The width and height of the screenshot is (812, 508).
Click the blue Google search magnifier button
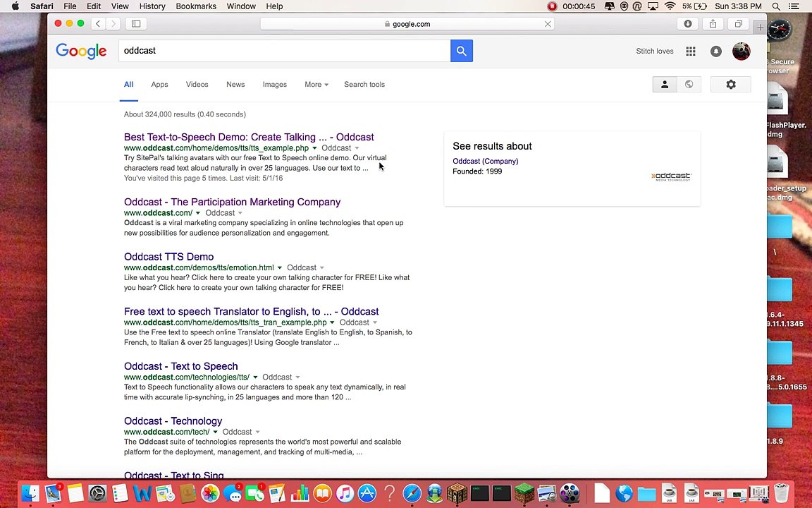tap(462, 51)
